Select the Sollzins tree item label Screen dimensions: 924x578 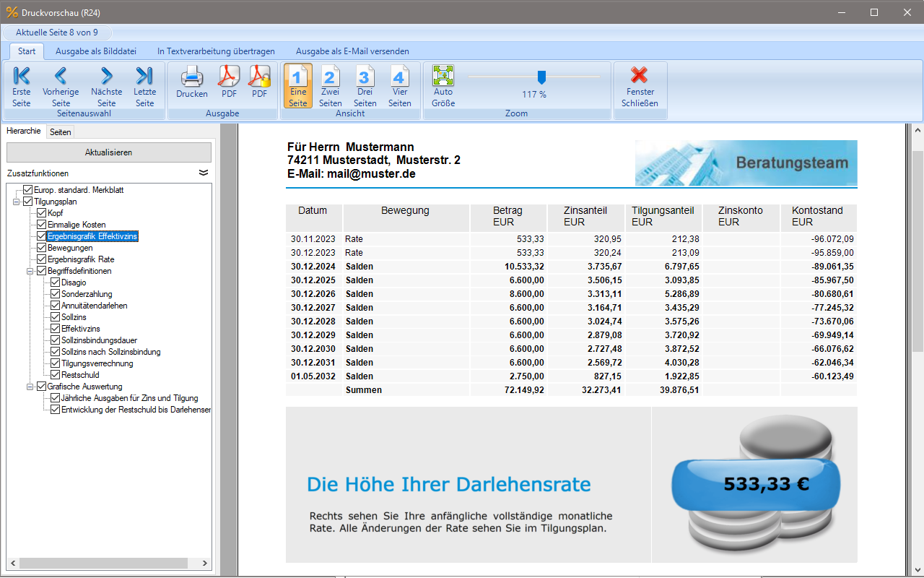click(x=73, y=317)
